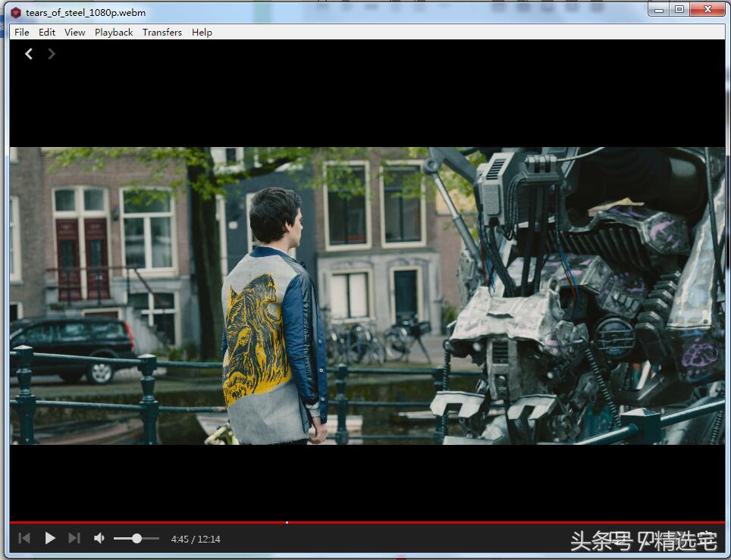Viewport: 731px width, 560px height.
Task: Minimize the player window
Action: (x=658, y=10)
